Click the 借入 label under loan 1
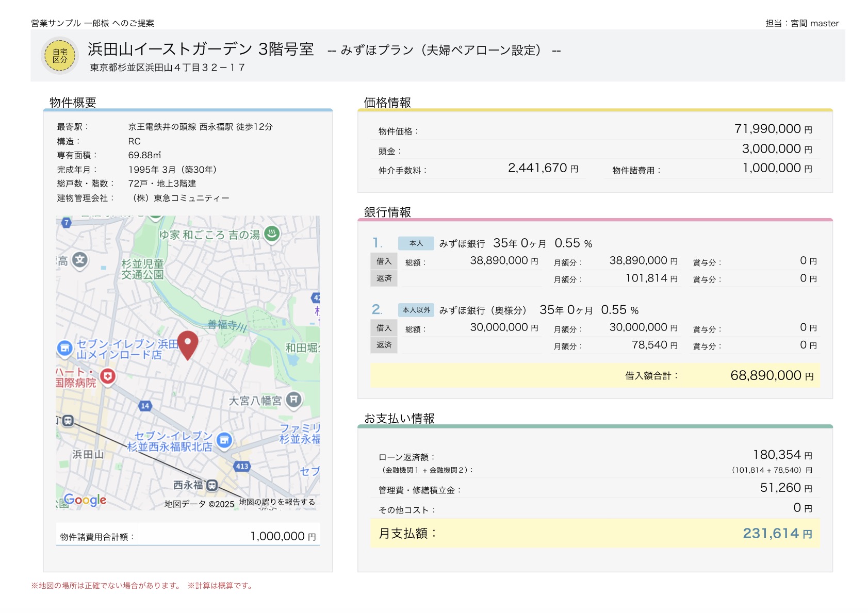Viewport: 868px width, 613px height. point(384,261)
